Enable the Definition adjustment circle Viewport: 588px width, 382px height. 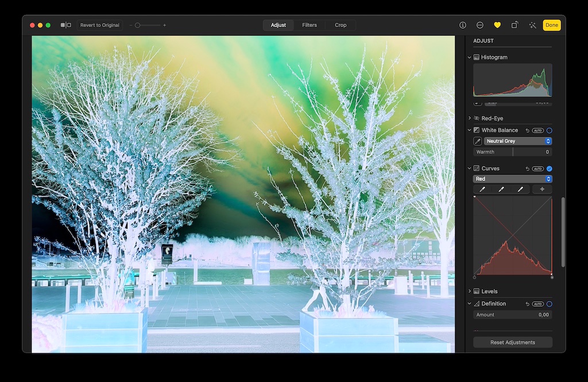(x=549, y=304)
